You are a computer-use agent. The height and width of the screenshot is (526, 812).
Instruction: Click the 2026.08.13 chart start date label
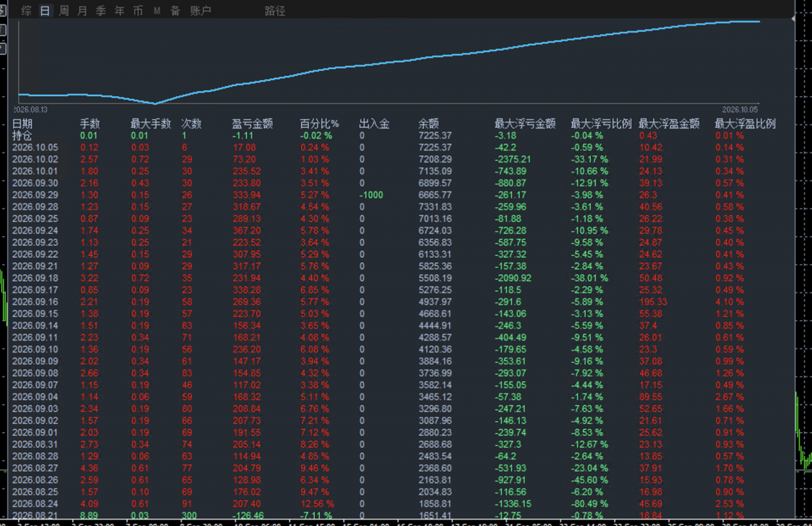click(30, 109)
